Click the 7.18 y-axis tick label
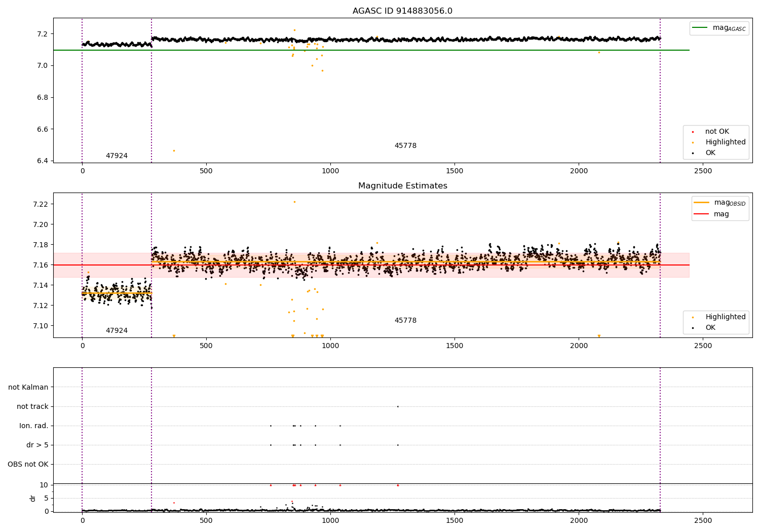 point(40,245)
